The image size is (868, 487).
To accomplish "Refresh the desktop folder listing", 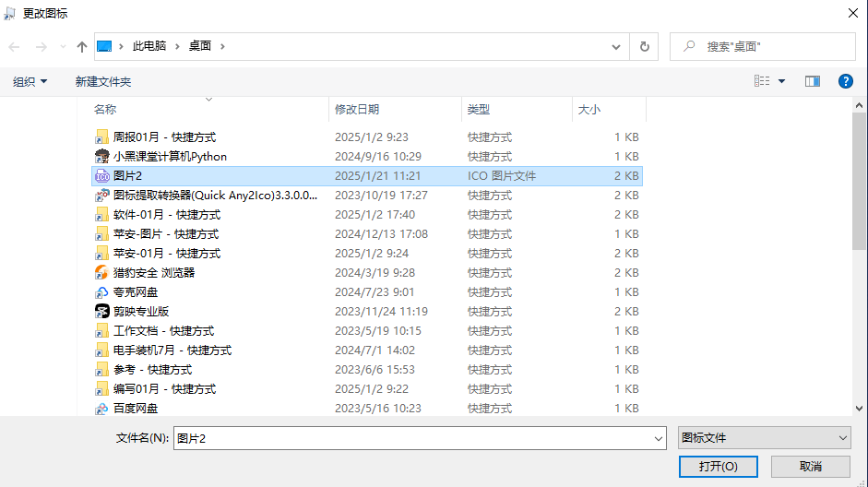I will tap(645, 46).
